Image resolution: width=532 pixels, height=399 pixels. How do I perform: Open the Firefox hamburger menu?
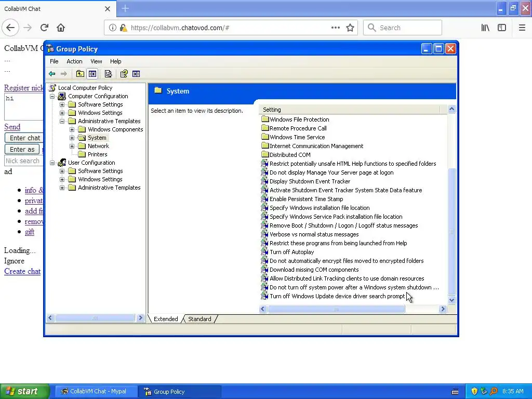pos(522,28)
